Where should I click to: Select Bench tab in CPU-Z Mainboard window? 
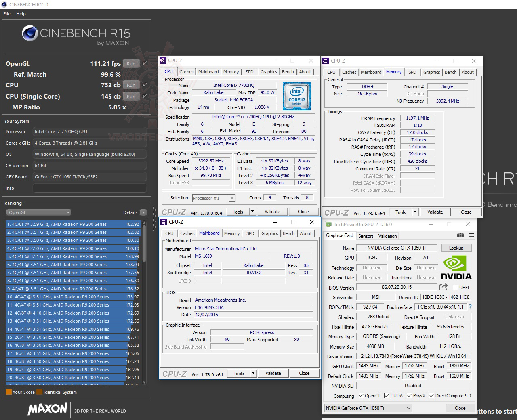coord(288,233)
